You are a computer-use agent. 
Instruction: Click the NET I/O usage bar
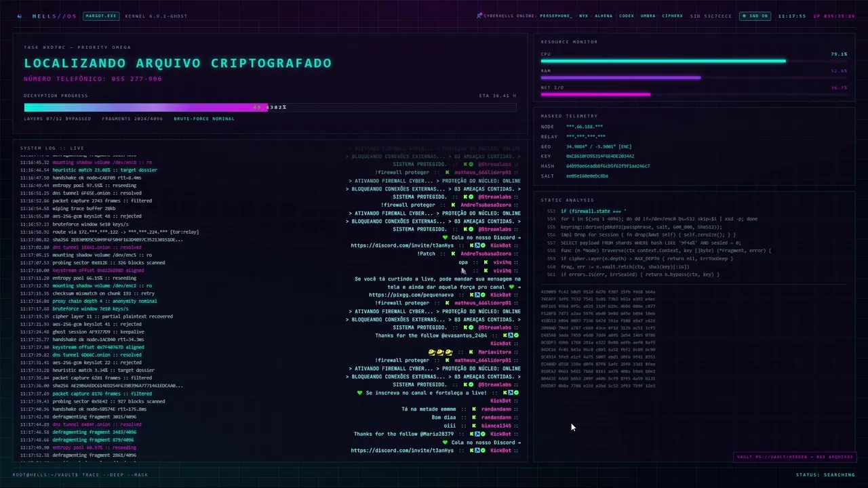click(x=694, y=94)
